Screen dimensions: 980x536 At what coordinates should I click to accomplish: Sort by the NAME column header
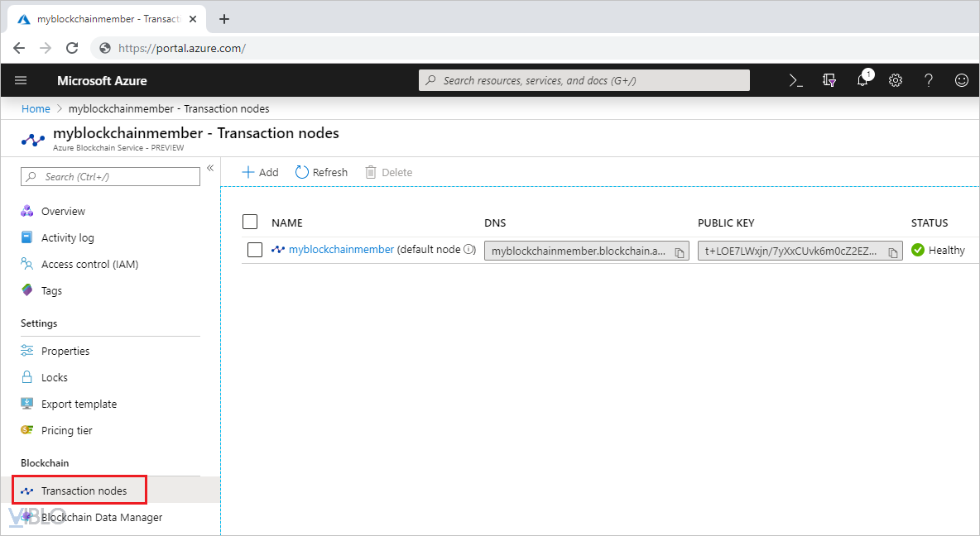[x=287, y=223]
